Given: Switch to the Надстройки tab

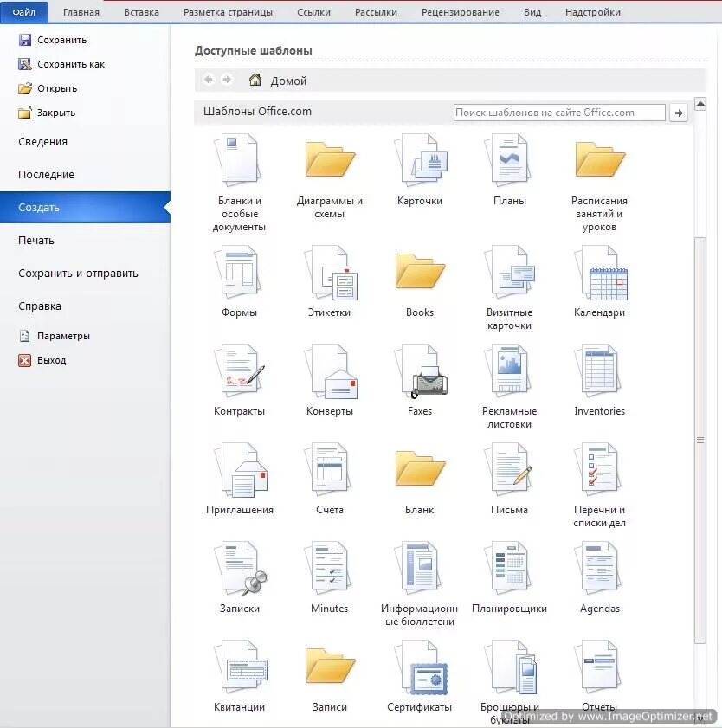Looking at the screenshot, I should [592, 12].
